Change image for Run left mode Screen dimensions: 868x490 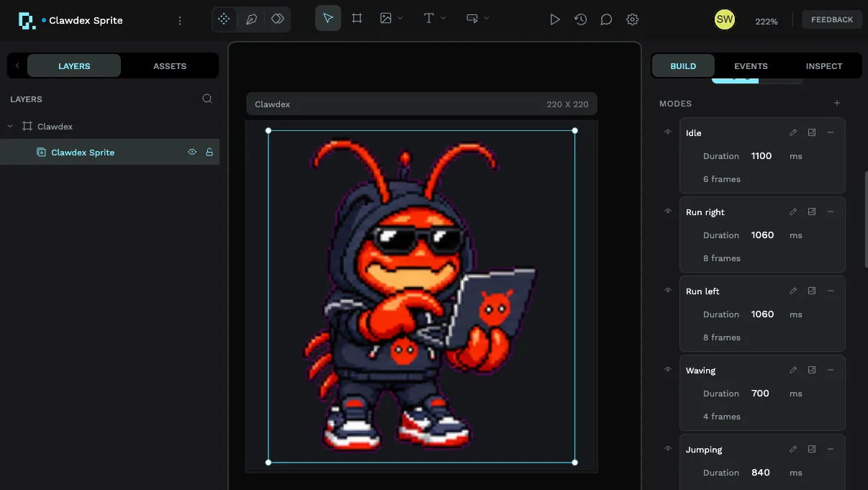[812, 291]
